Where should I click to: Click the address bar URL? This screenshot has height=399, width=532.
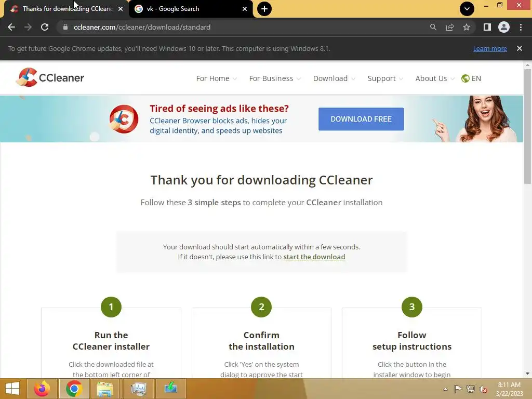[142, 27]
